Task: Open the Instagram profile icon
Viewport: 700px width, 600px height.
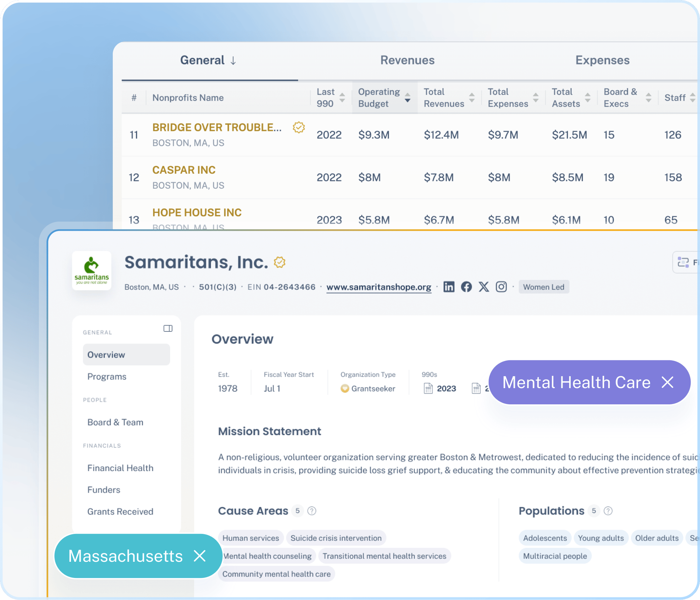Action: point(501,287)
